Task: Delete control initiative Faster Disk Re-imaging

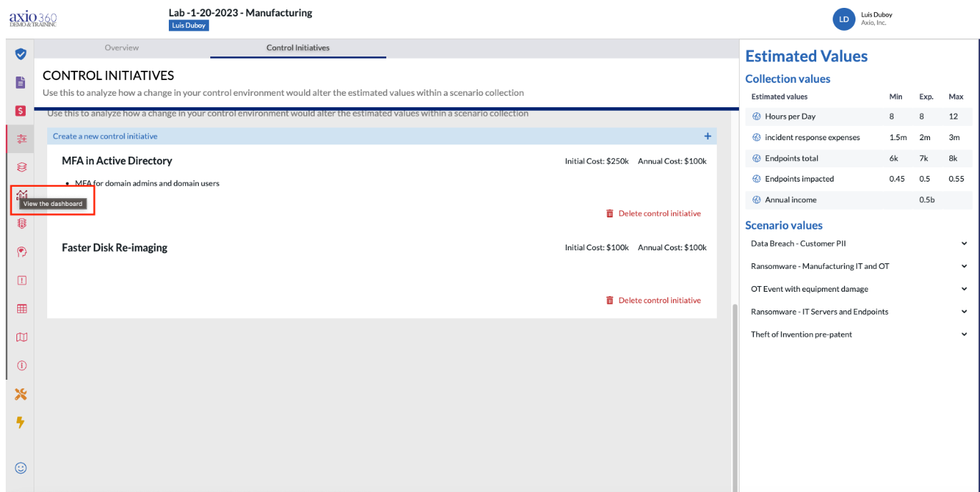Action: pos(653,300)
